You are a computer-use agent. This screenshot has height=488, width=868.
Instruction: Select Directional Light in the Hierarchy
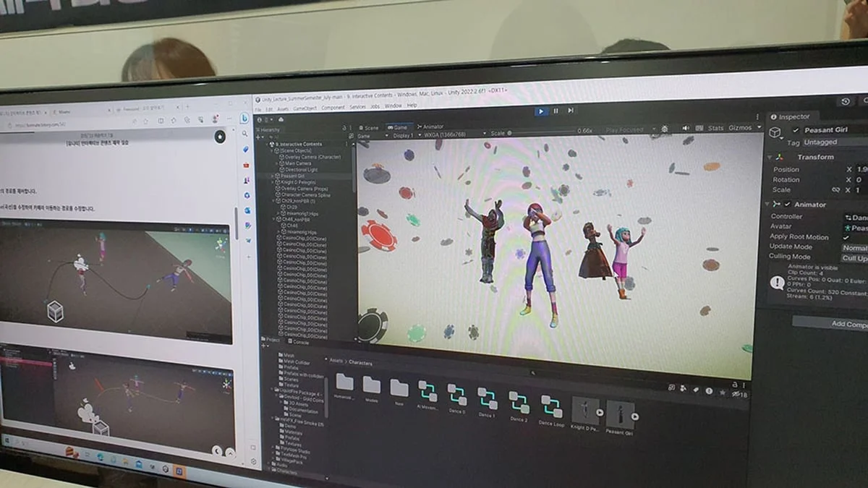point(301,169)
